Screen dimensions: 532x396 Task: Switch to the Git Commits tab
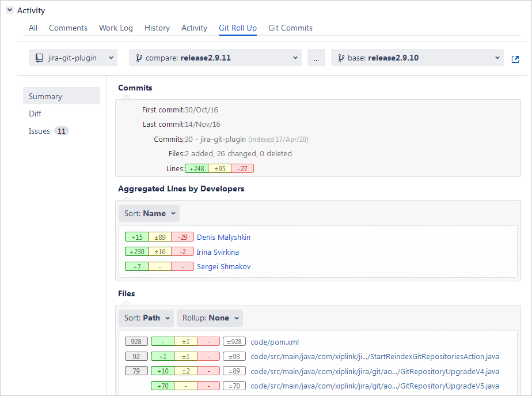pyautogui.click(x=290, y=28)
